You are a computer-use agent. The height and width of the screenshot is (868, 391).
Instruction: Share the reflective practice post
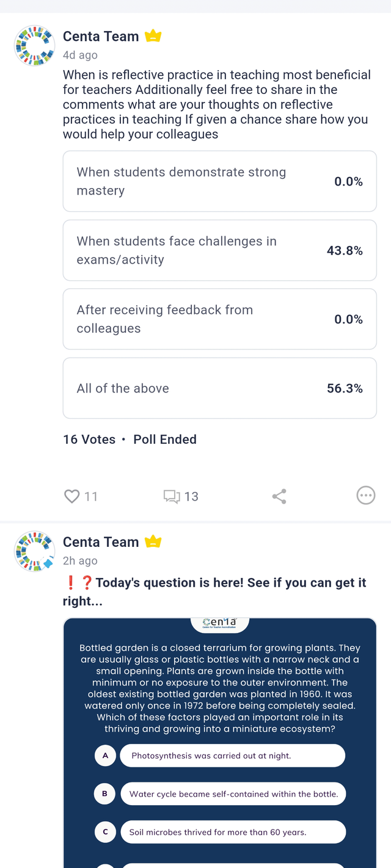(x=279, y=496)
